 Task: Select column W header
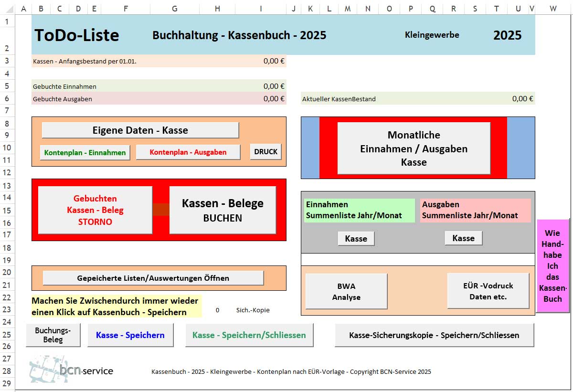552,9
